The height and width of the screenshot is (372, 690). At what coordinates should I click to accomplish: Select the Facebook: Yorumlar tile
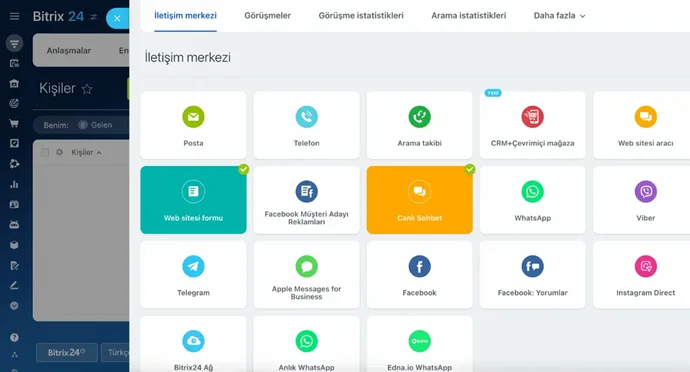pos(532,275)
